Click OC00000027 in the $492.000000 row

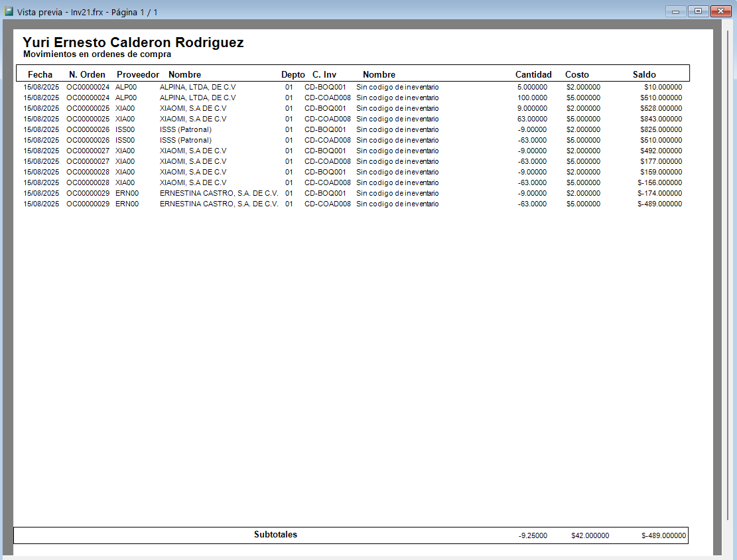[x=88, y=151]
